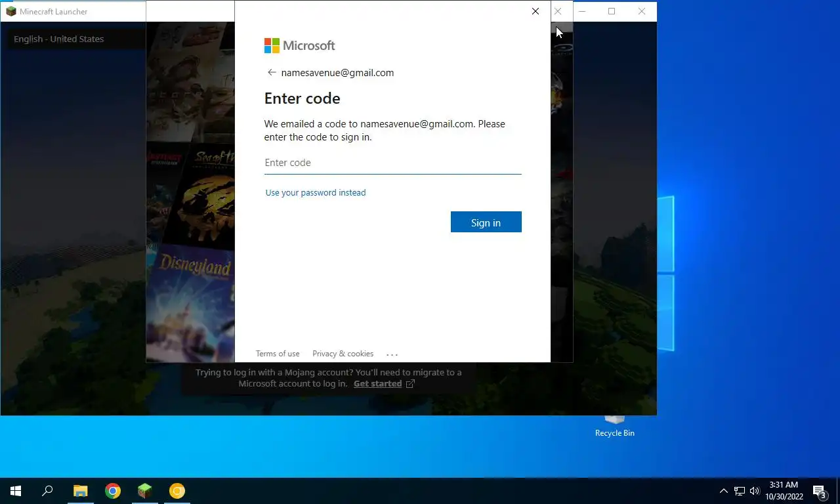The height and width of the screenshot is (504, 840).
Task: Launch Google Chrome from the taskbar
Action: pyautogui.click(x=113, y=491)
